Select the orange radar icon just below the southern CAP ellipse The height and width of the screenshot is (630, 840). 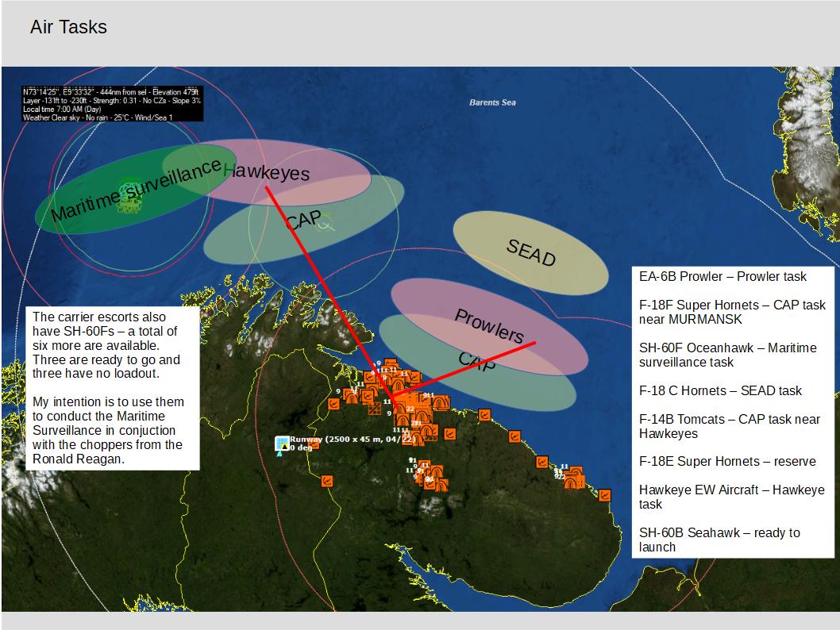coord(484,415)
